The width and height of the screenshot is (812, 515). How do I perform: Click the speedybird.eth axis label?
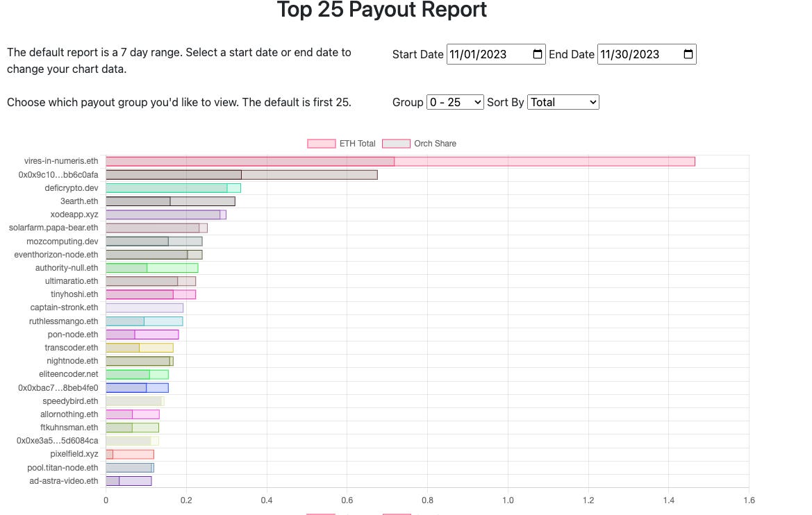pos(70,400)
